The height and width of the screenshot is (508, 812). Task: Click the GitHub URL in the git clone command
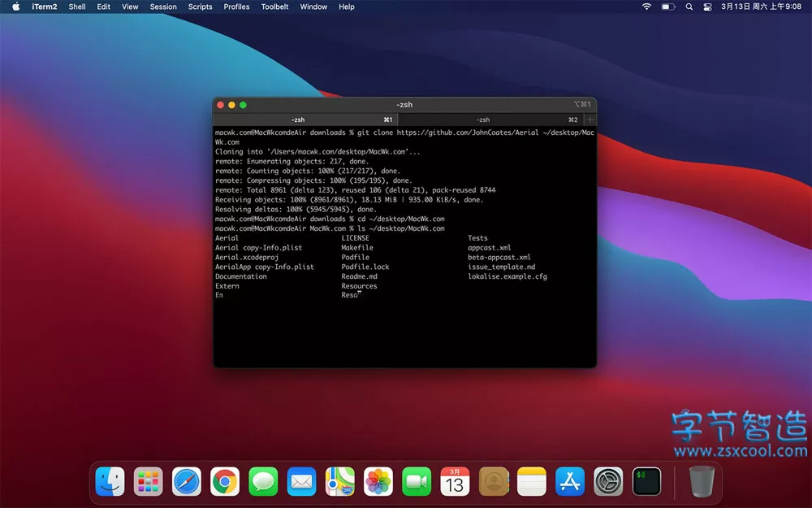pyautogui.click(x=468, y=132)
